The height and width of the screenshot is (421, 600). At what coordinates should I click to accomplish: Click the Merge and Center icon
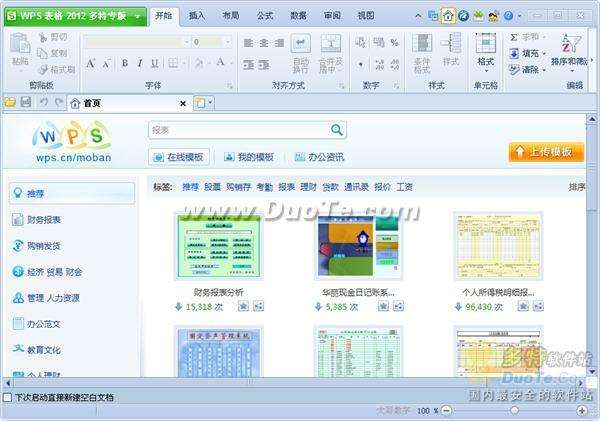[x=331, y=43]
